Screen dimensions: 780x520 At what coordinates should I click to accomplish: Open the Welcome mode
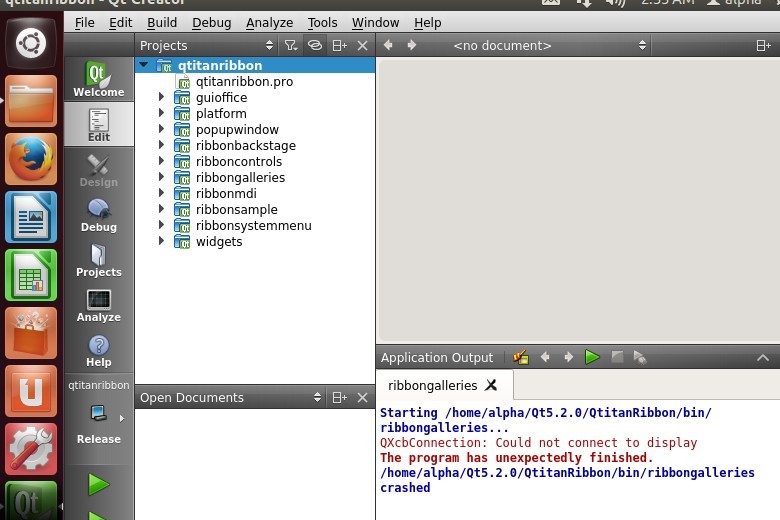98,79
